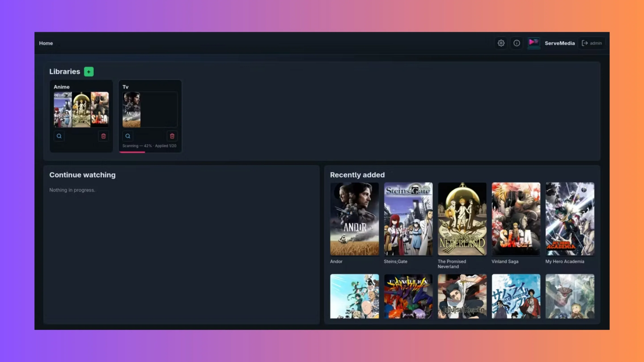
Task: Open My Hero Academia poster
Action: coord(570,219)
